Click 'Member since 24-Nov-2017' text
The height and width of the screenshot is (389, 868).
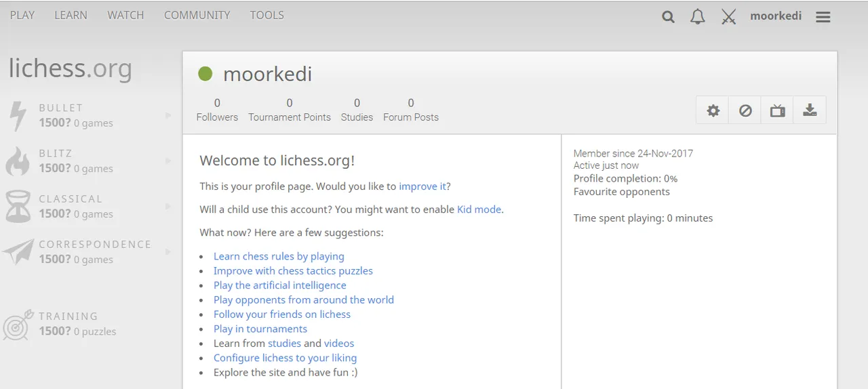coord(633,153)
